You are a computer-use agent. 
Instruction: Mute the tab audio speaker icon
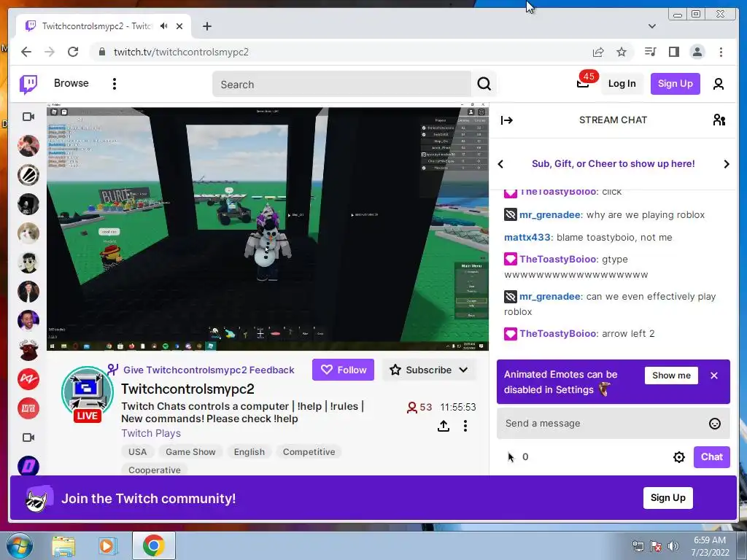(x=164, y=26)
